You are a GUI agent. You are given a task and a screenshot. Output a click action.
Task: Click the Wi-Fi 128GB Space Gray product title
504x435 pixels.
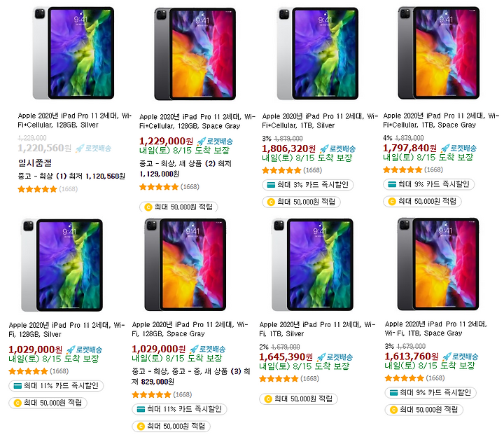(190, 329)
